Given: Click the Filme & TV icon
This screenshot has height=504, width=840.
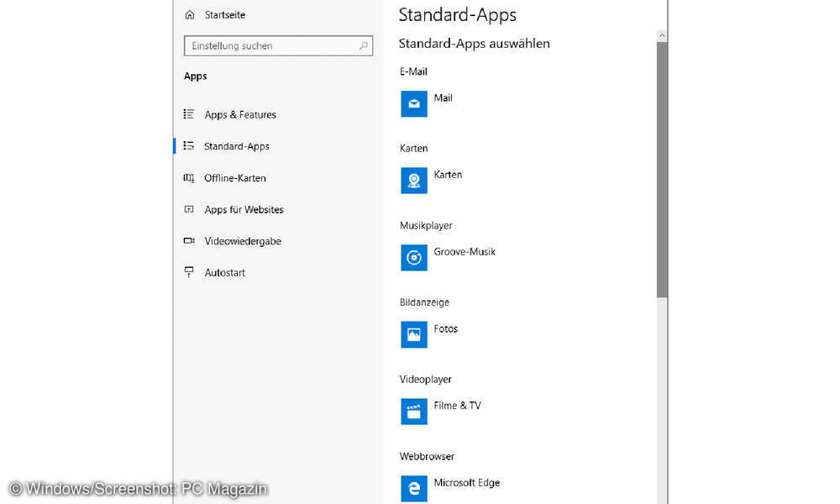Looking at the screenshot, I should [x=413, y=411].
